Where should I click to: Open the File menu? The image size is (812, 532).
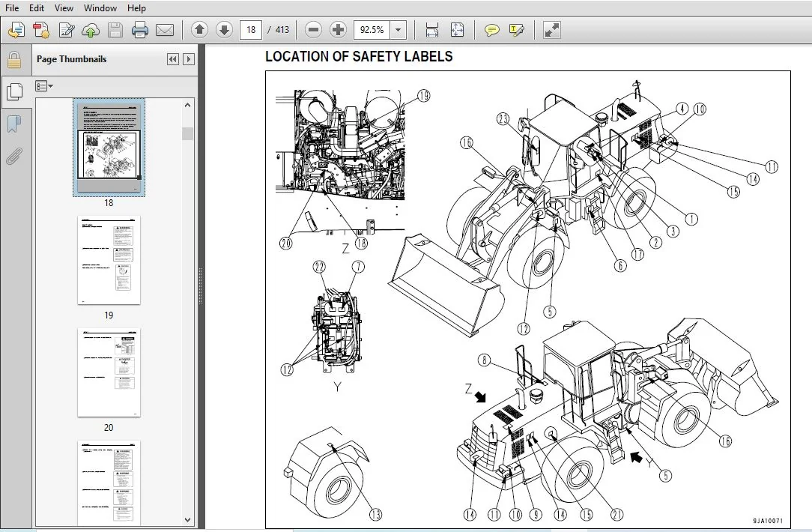pyautogui.click(x=11, y=7)
